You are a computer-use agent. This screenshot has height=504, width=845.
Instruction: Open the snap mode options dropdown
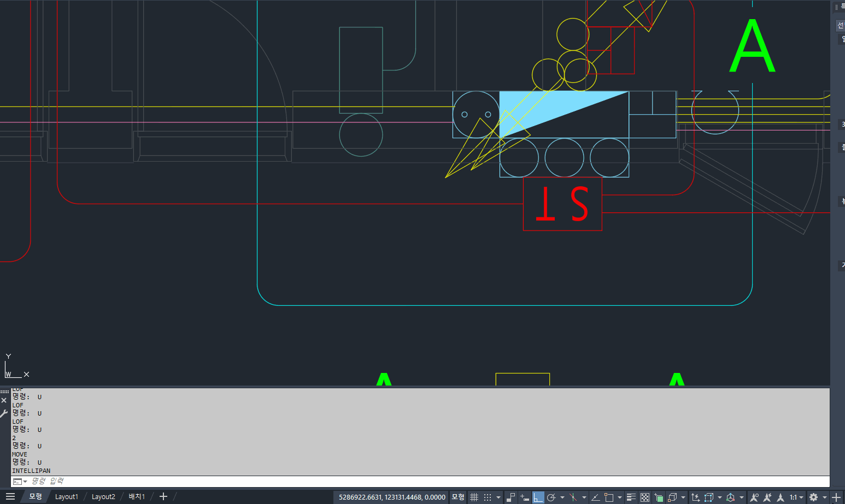[498, 497]
